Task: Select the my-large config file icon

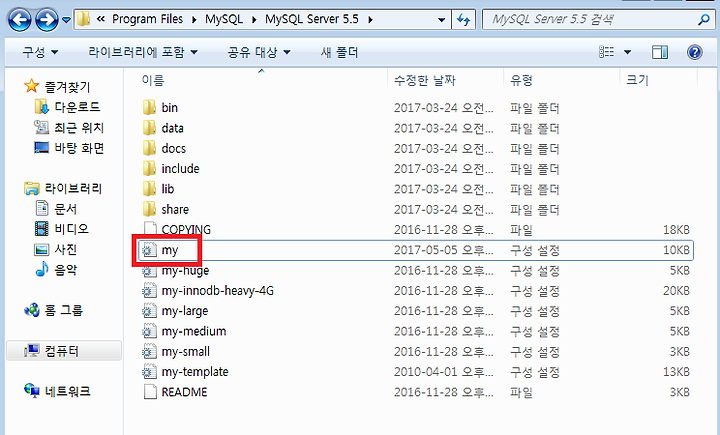Action: tap(148, 311)
